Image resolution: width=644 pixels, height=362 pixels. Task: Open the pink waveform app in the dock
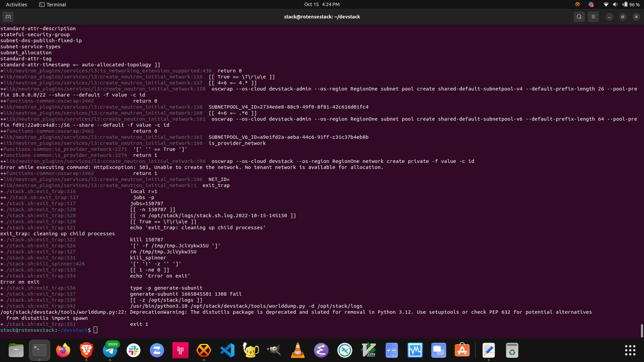pyautogui.click(x=180, y=350)
